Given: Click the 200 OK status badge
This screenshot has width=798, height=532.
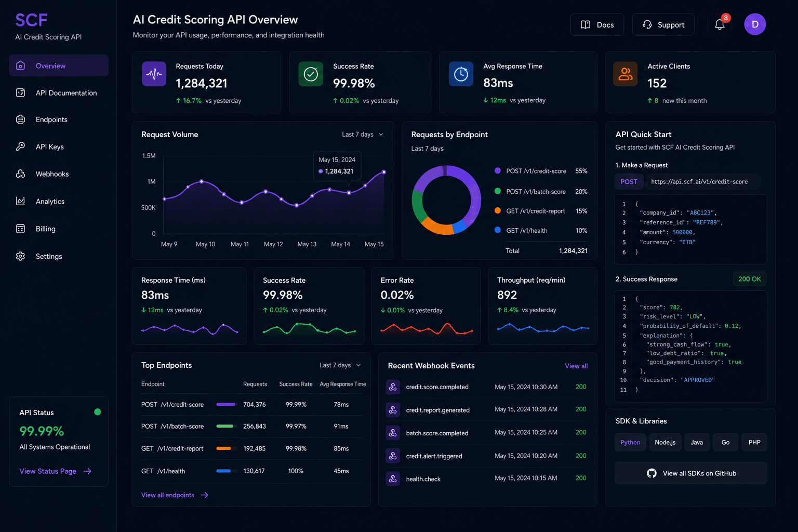Looking at the screenshot, I should tap(750, 279).
